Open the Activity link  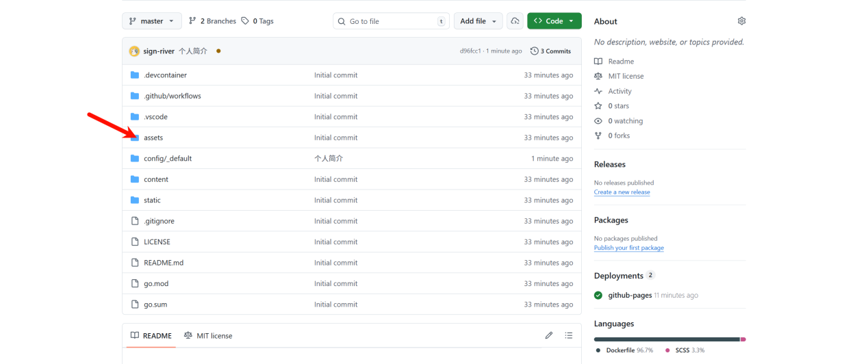[613, 91]
